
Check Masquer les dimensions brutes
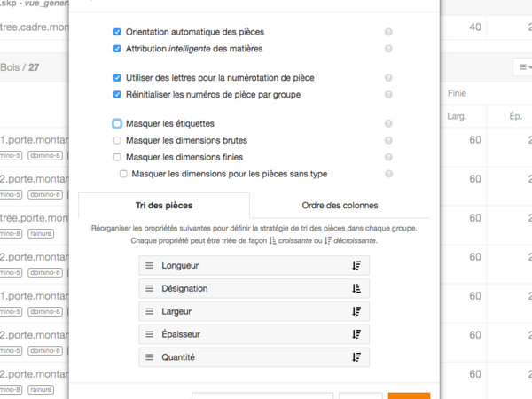(x=117, y=140)
